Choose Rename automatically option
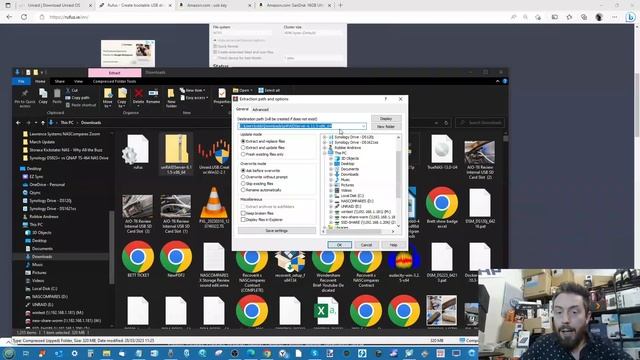The width and height of the screenshot is (640, 360). pyautogui.click(x=243, y=190)
